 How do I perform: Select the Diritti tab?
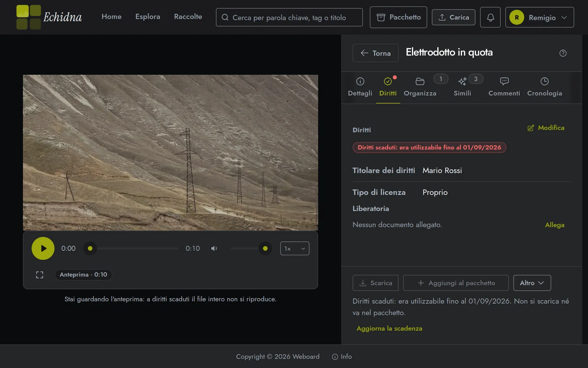388,87
